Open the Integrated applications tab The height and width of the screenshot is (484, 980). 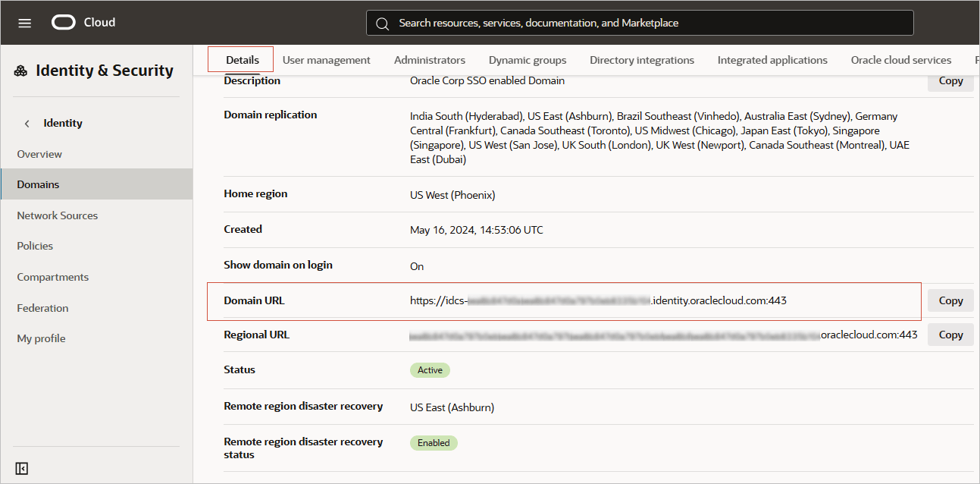pos(772,60)
